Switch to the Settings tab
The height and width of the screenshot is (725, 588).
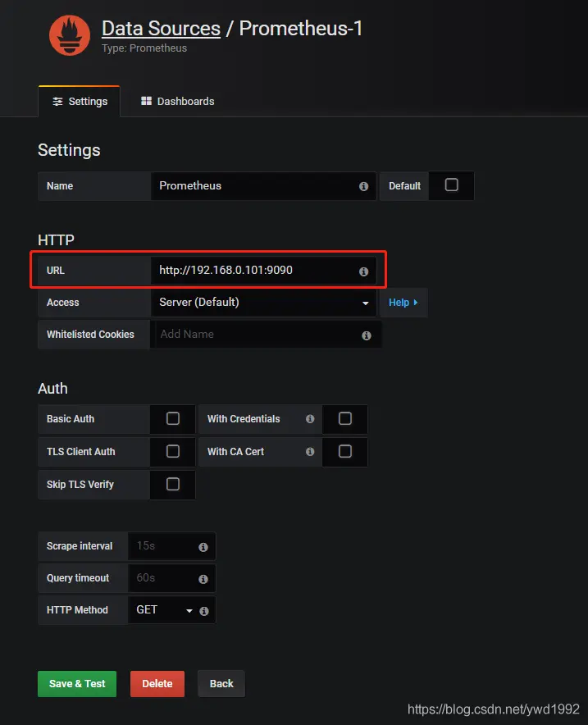click(x=80, y=101)
